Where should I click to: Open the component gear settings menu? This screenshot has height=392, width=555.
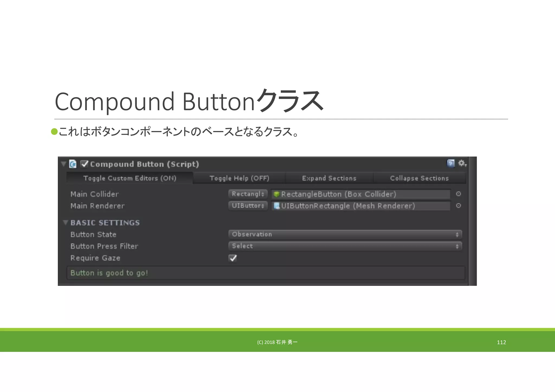[462, 163]
